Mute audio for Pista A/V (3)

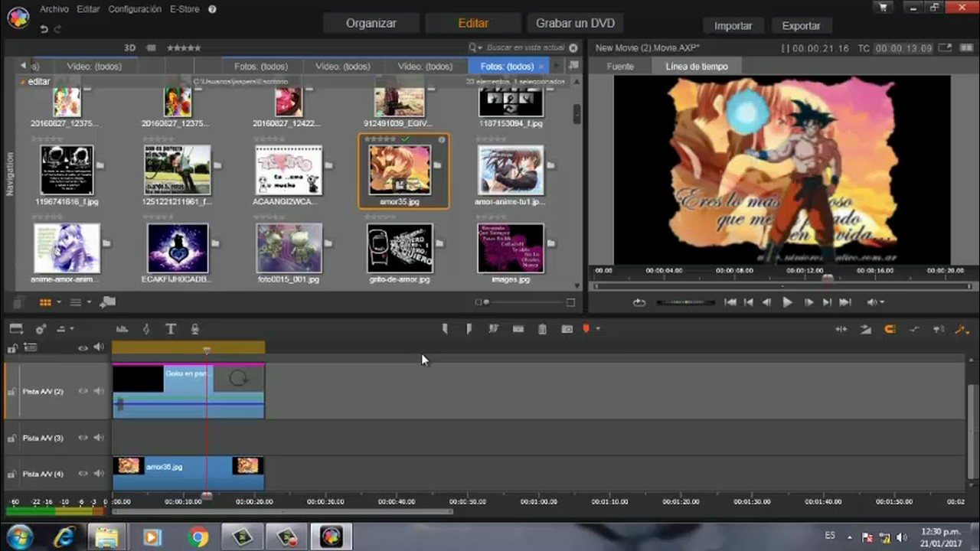tap(99, 438)
